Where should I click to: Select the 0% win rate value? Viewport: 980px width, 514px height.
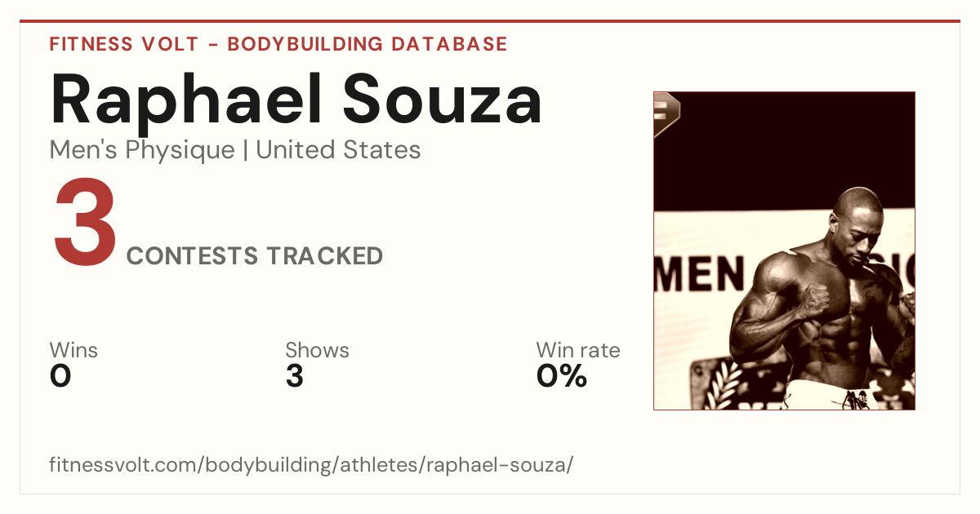pos(562,376)
